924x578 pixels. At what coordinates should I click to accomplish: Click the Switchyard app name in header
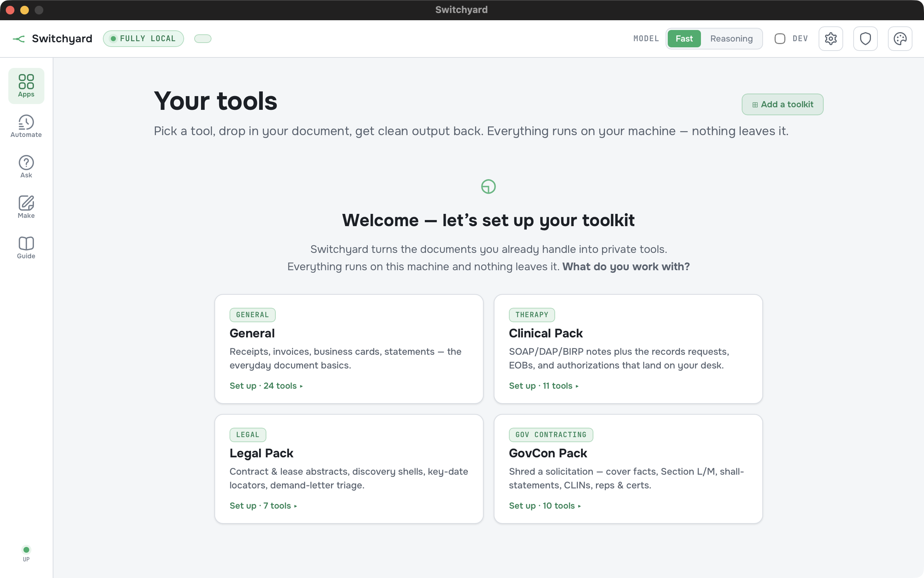click(62, 39)
